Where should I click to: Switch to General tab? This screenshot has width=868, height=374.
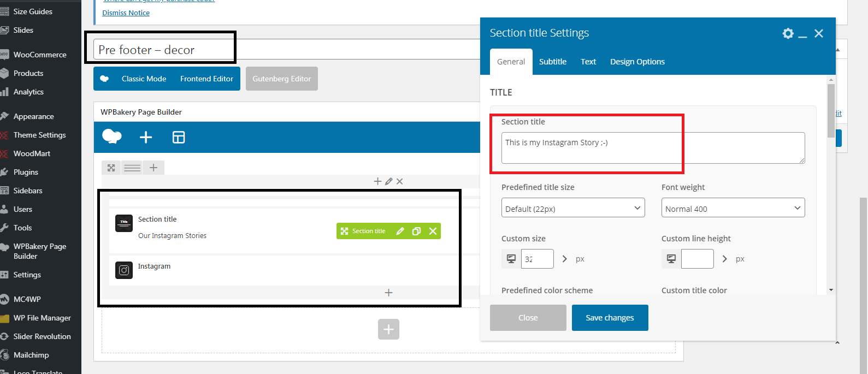pyautogui.click(x=511, y=62)
